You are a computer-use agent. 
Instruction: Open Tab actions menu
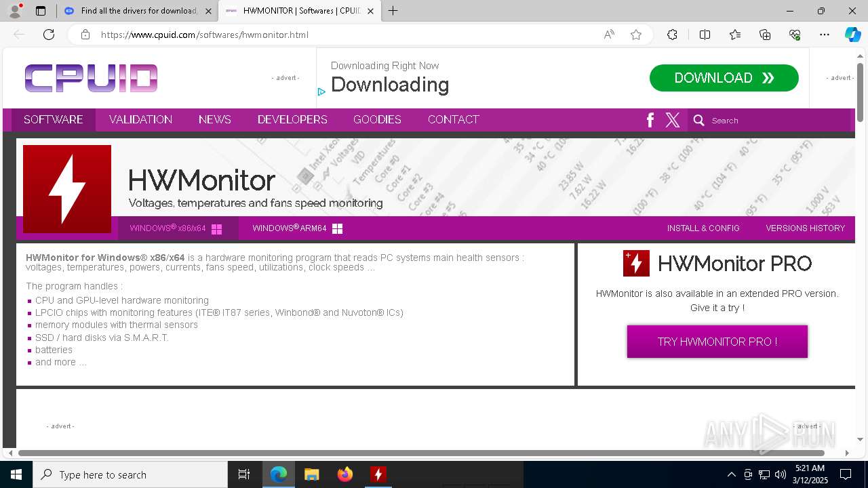pyautogui.click(x=41, y=11)
